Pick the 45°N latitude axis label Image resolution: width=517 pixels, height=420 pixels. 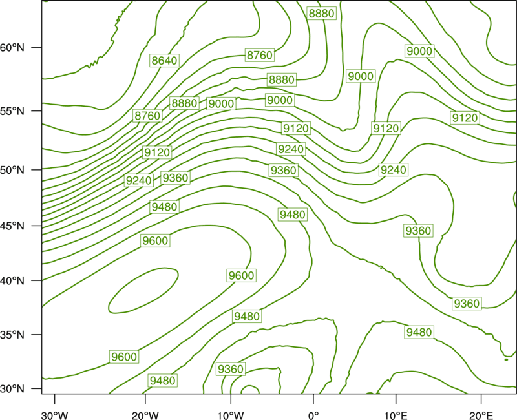click(12, 226)
